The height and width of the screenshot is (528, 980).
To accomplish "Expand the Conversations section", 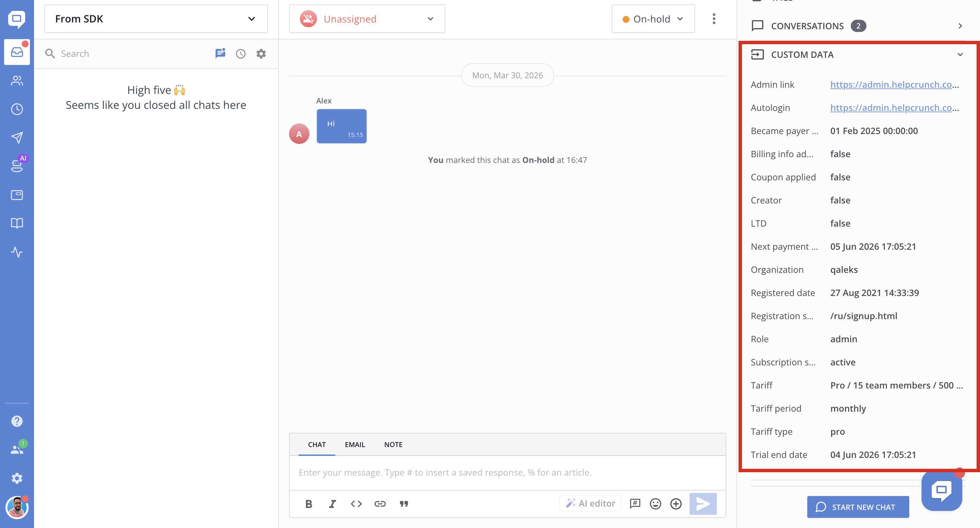I will point(960,26).
